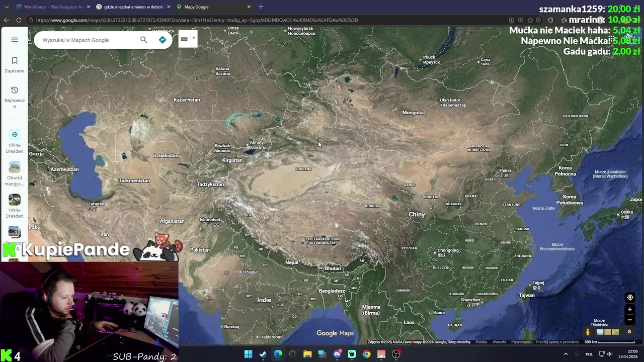
Task: Switch the POL keyboard language indicator
Action: tap(589, 354)
